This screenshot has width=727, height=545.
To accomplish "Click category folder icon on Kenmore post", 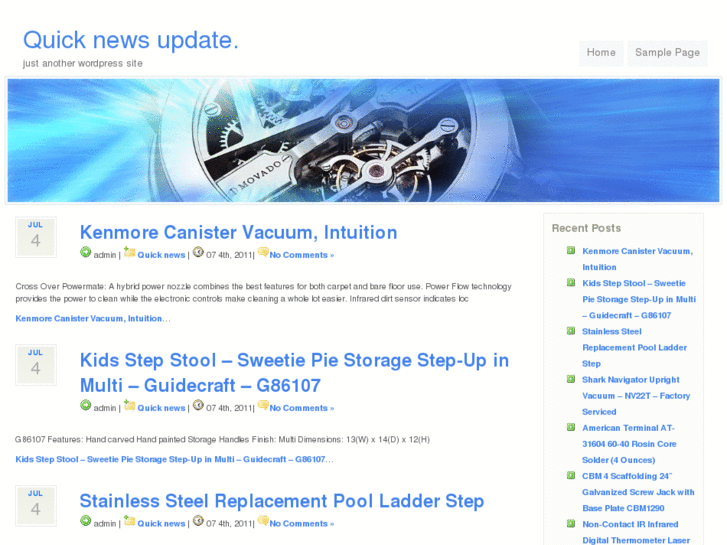I will click(129, 252).
